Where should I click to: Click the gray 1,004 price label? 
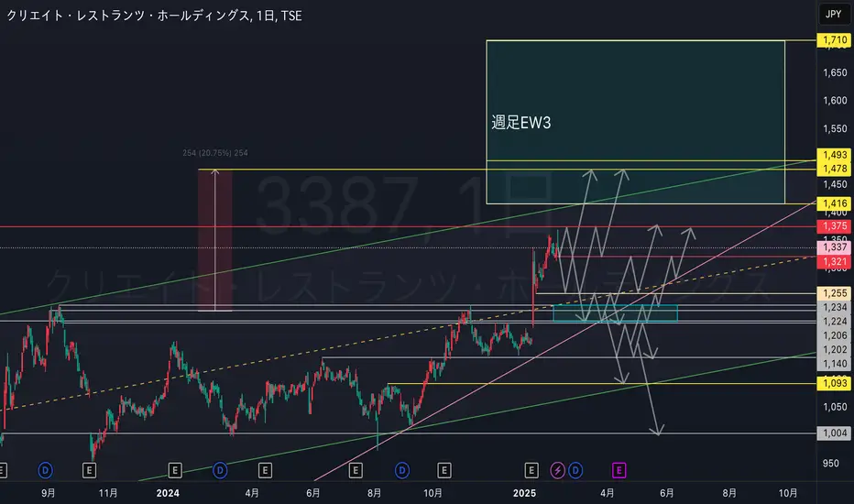[835, 433]
